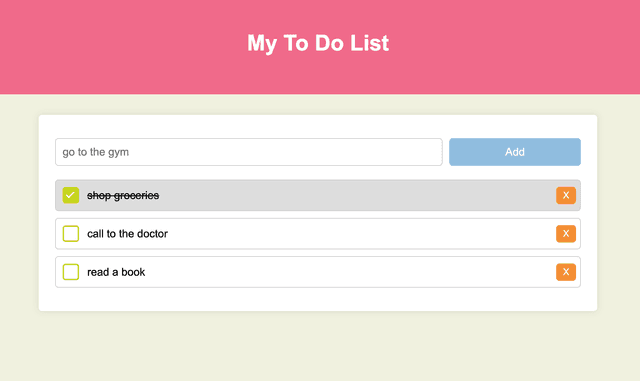The width and height of the screenshot is (640, 381).
Task: Delete the "shop groceries" item with its X
Action: tap(566, 195)
